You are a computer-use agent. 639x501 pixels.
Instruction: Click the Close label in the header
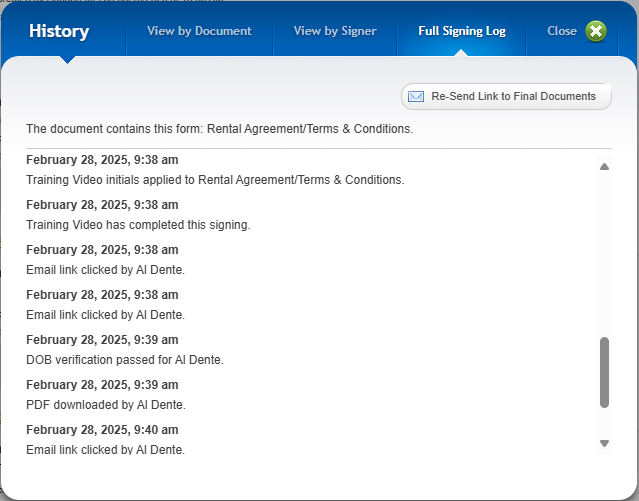coord(562,31)
